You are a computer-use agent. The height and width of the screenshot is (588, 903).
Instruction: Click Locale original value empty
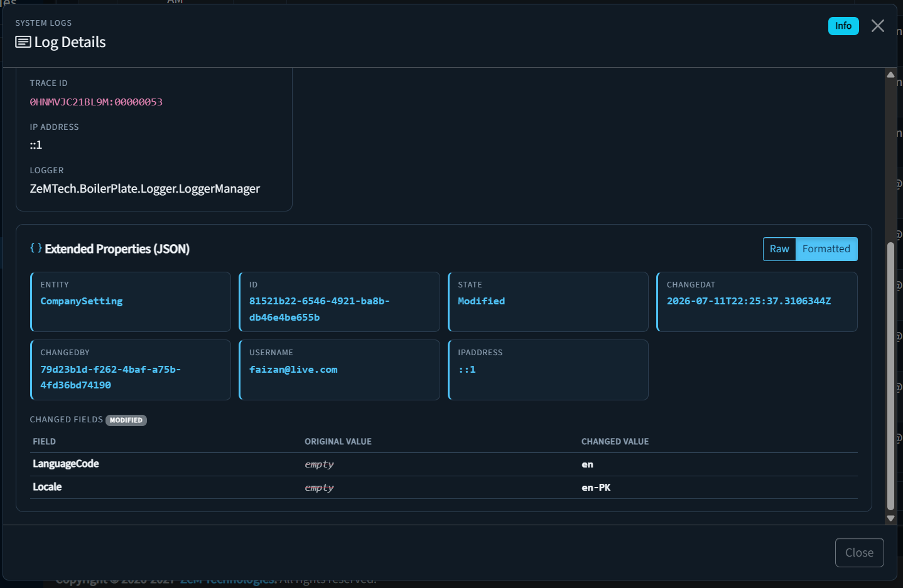[319, 488]
